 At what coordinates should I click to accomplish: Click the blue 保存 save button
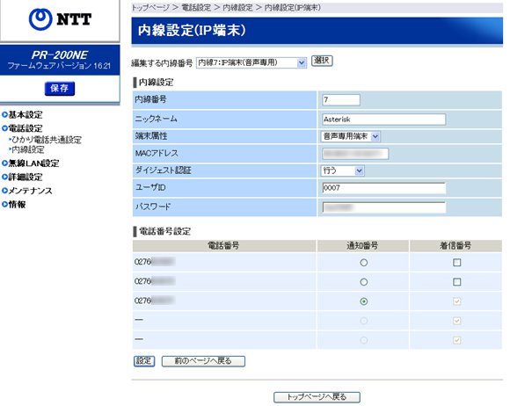click(x=60, y=89)
